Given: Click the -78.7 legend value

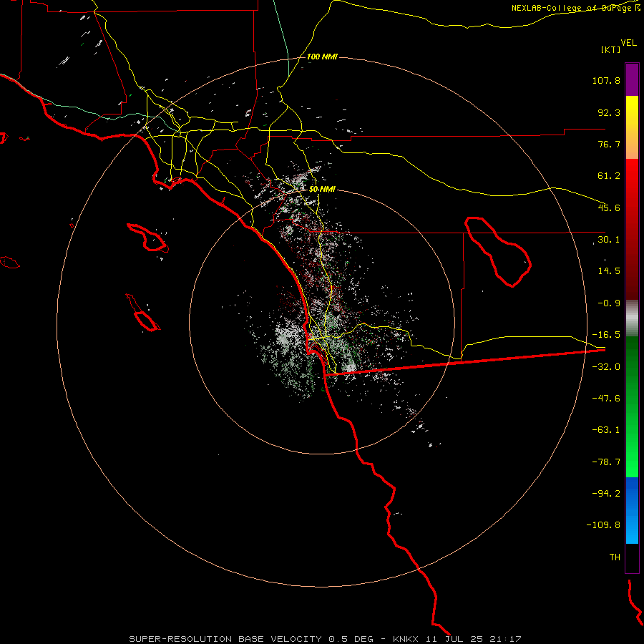Looking at the screenshot, I should [606, 462].
